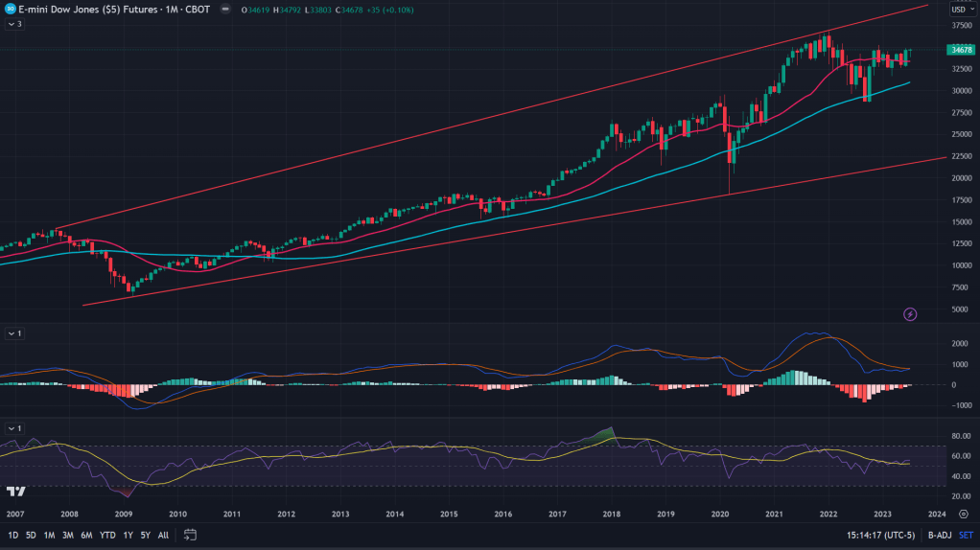
Task: Open chart settings gear in time axis corner
Action: click(963, 514)
